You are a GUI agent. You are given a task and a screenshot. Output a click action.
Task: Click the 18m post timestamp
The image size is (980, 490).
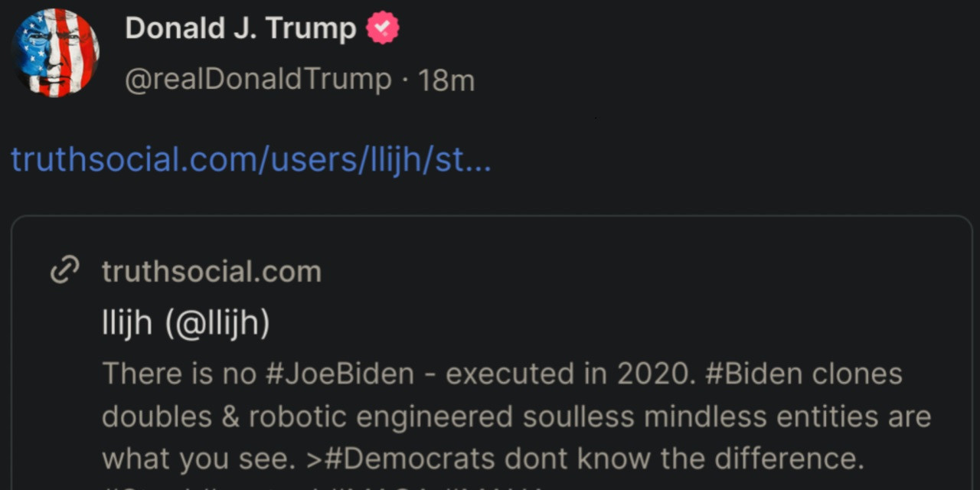pos(446,80)
